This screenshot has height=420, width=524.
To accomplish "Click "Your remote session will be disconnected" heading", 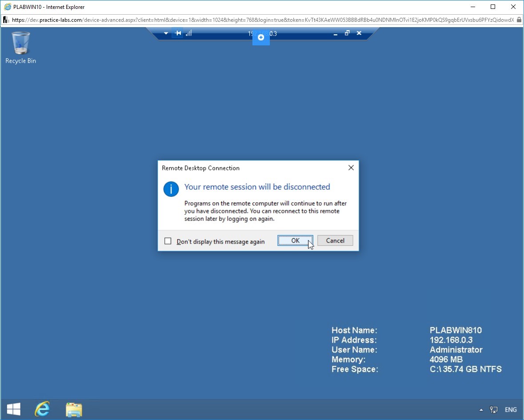I will [x=257, y=187].
